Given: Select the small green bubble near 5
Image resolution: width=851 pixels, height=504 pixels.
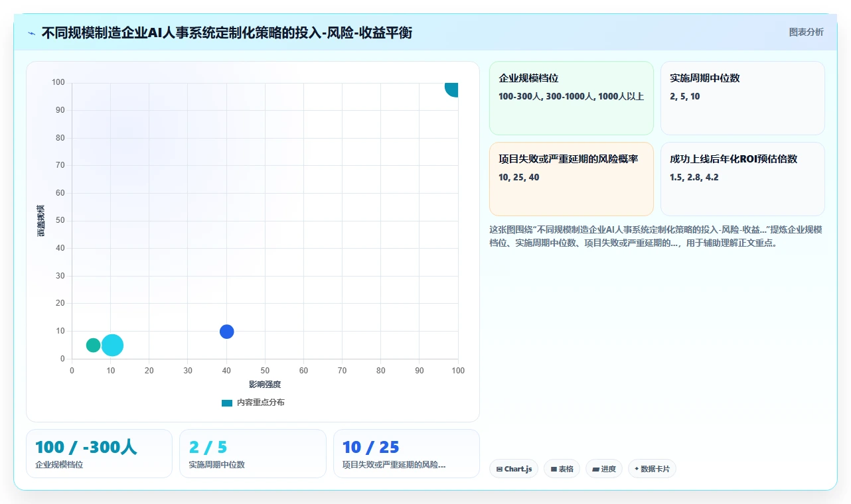Looking at the screenshot, I should [93, 345].
